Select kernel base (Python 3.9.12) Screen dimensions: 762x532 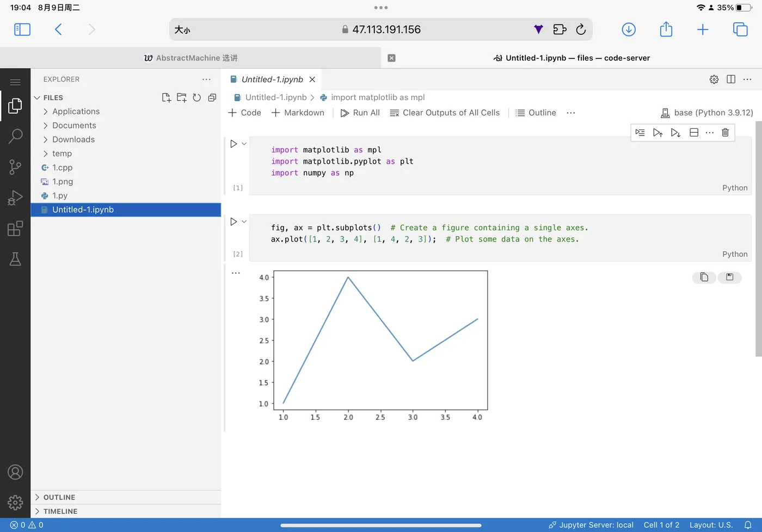click(707, 113)
